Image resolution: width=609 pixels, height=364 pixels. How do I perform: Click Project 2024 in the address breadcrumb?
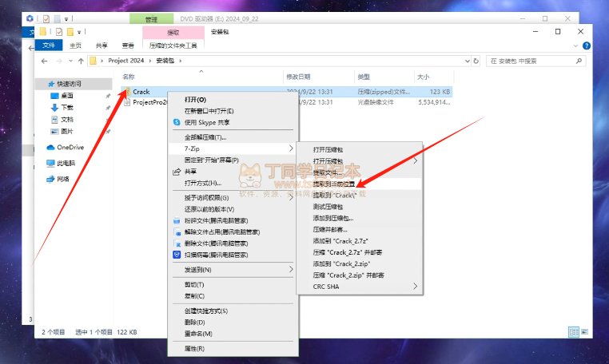[x=128, y=61]
